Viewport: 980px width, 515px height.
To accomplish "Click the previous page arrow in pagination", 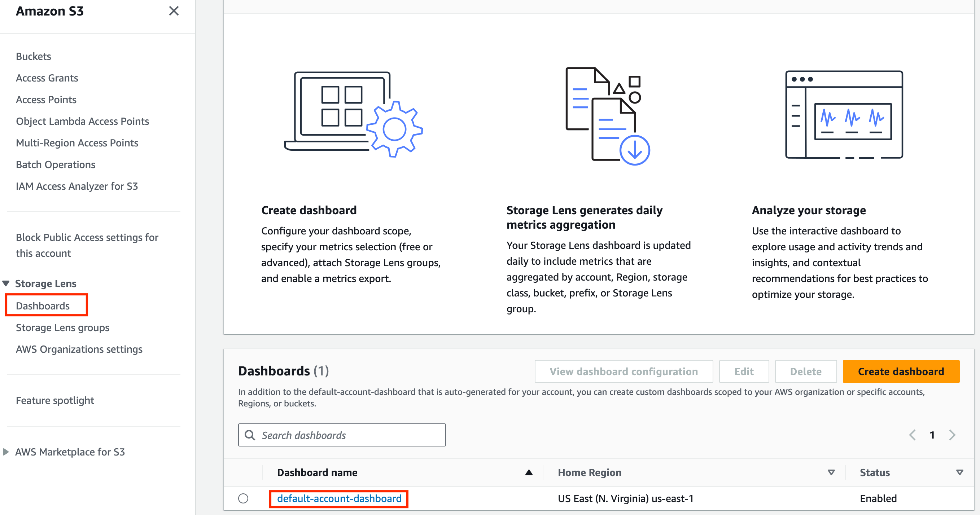I will pyautogui.click(x=912, y=435).
